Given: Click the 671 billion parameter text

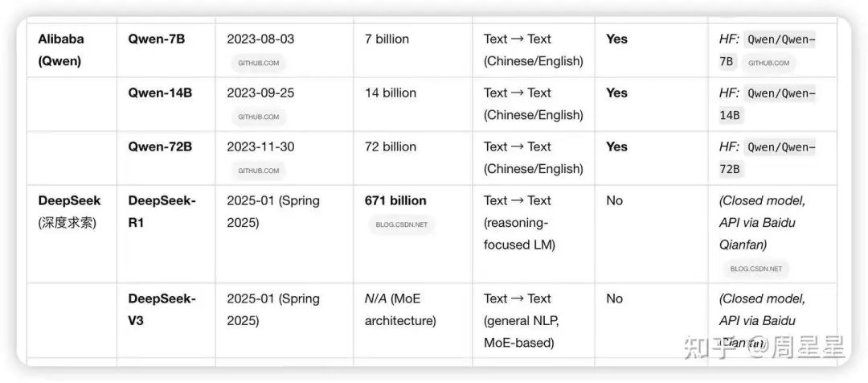Looking at the screenshot, I should (x=395, y=200).
